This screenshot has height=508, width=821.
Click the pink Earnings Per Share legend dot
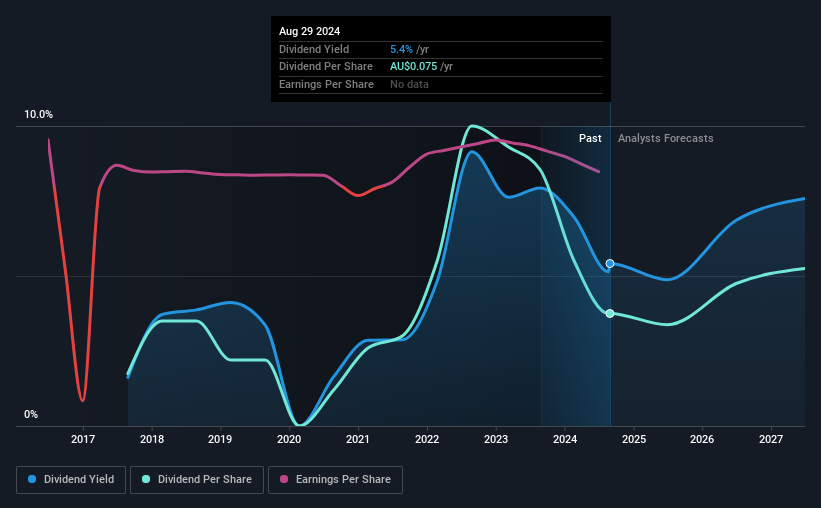pos(284,479)
